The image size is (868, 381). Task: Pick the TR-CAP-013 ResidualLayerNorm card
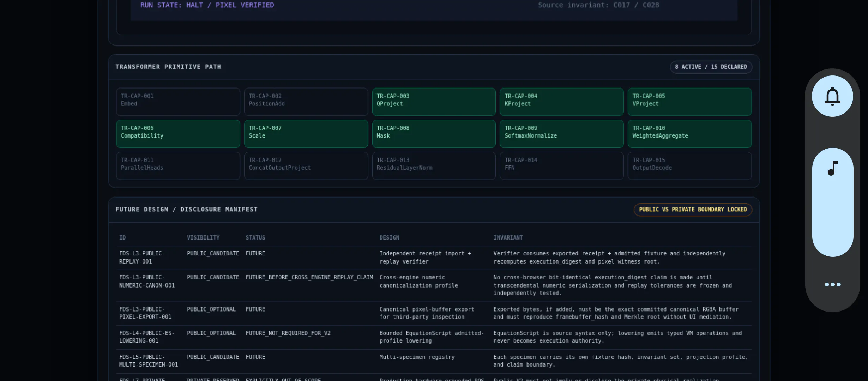[x=434, y=166]
